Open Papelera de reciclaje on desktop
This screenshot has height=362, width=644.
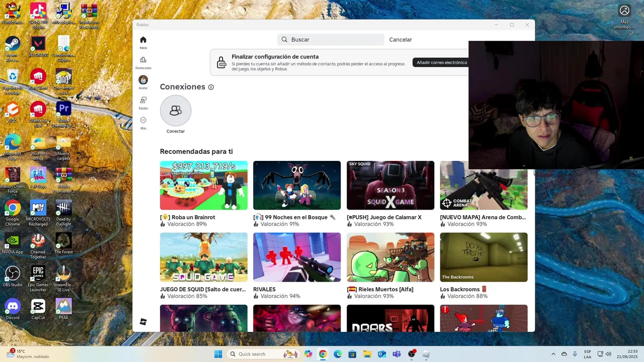(x=13, y=81)
